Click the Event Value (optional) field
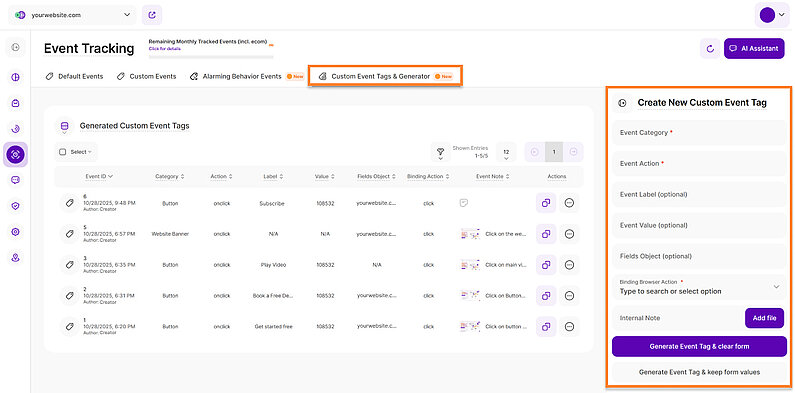Screen dimensions: 795x393 click(x=699, y=225)
